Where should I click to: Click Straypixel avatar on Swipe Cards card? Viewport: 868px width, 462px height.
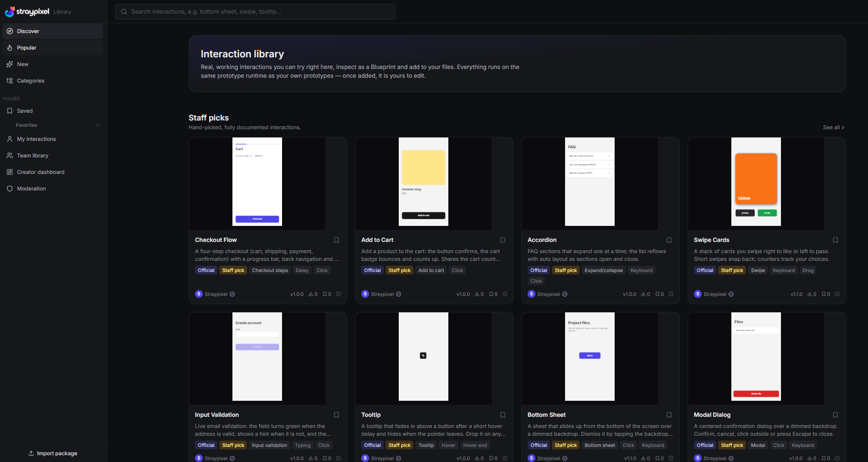pos(698,294)
